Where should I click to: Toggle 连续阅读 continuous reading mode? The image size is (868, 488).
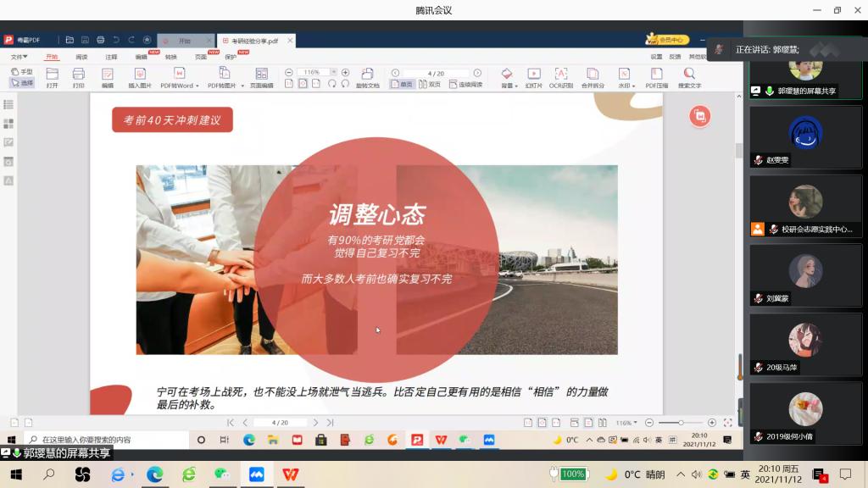[465, 85]
